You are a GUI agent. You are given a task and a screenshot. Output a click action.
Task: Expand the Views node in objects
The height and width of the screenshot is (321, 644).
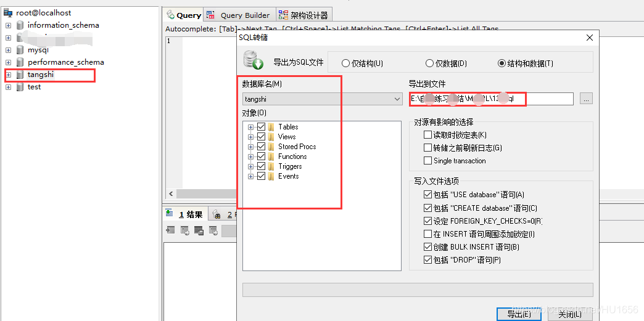click(x=250, y=137)
